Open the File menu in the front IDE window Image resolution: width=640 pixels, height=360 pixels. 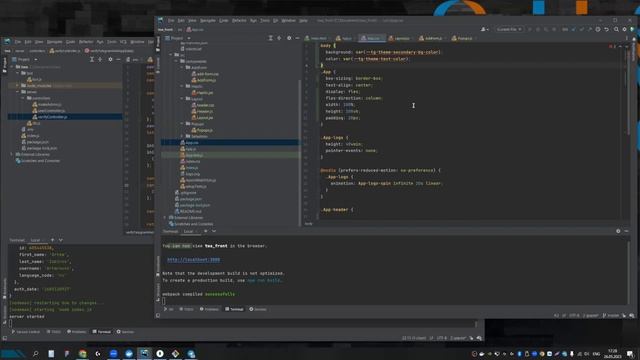(x=171, y=20)
